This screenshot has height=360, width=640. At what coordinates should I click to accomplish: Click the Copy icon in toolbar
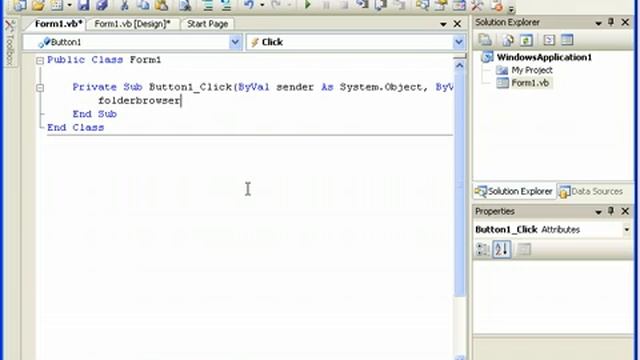pyautogui.click(x=143, y=5)
